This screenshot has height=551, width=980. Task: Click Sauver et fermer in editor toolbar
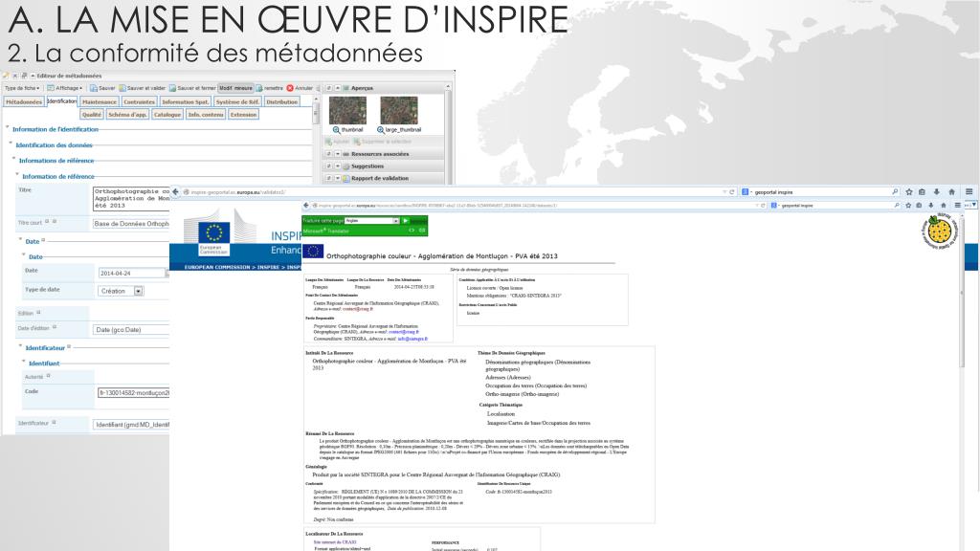pyautogui.click(x=192, y=88)
